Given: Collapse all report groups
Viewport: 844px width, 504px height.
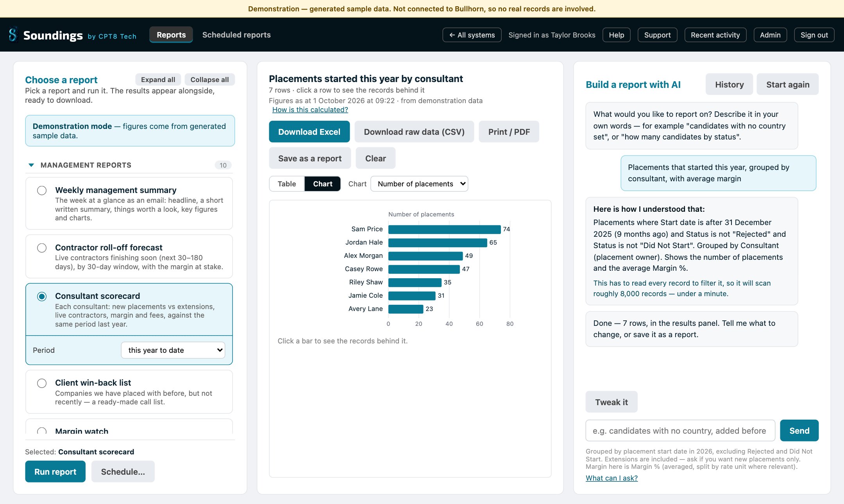Looking at the screenshot, I should tap(209, 79).
